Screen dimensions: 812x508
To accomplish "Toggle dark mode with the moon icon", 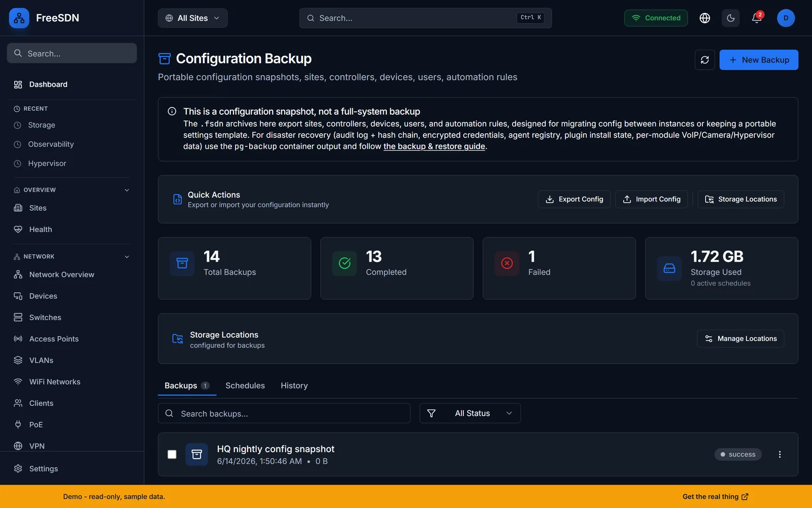I will tap(730, 18).
